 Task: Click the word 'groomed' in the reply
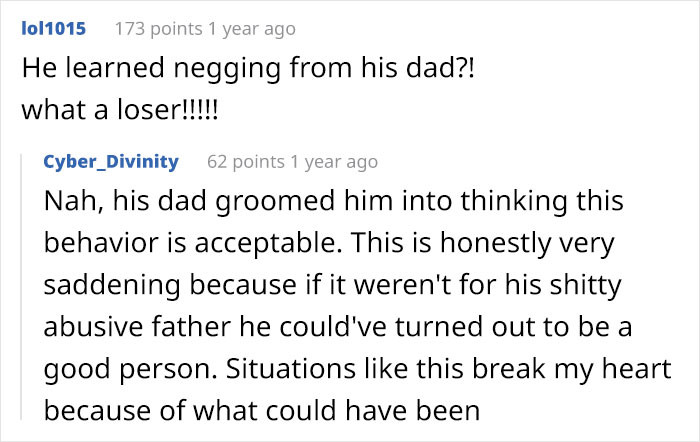click(x=275, y=202)
